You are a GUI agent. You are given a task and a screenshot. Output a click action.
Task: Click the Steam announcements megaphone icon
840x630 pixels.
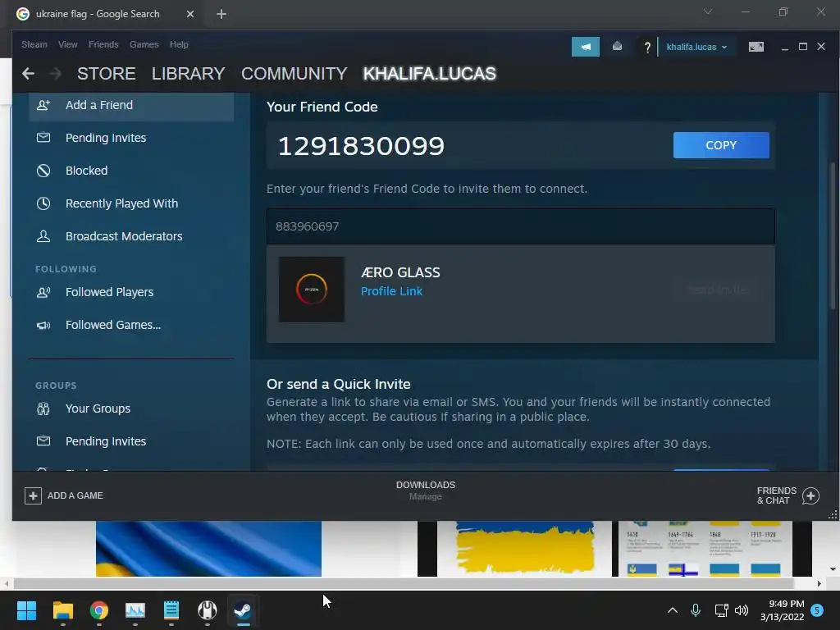(585, 47)
